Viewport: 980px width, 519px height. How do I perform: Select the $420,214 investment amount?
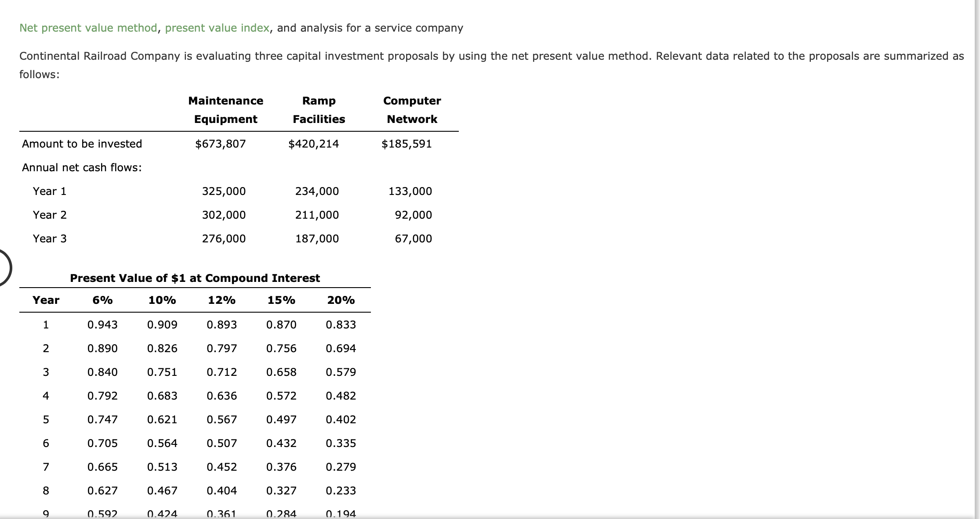(314, 144)
